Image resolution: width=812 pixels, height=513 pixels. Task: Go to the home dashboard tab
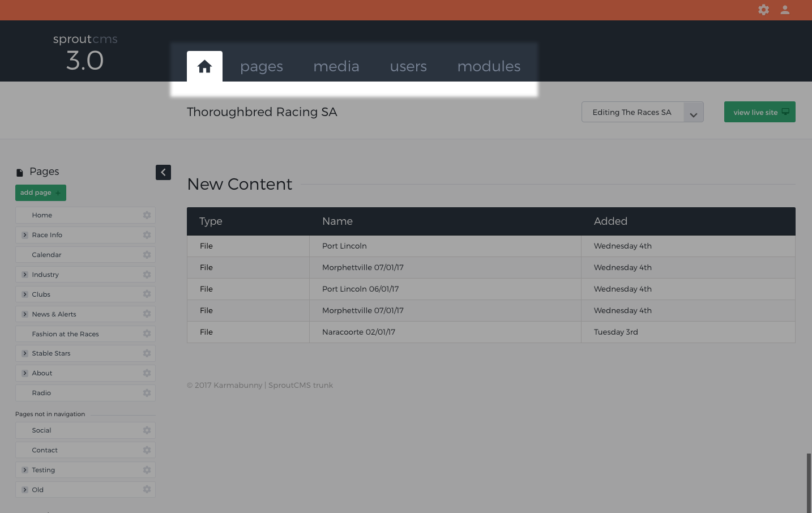204,66
